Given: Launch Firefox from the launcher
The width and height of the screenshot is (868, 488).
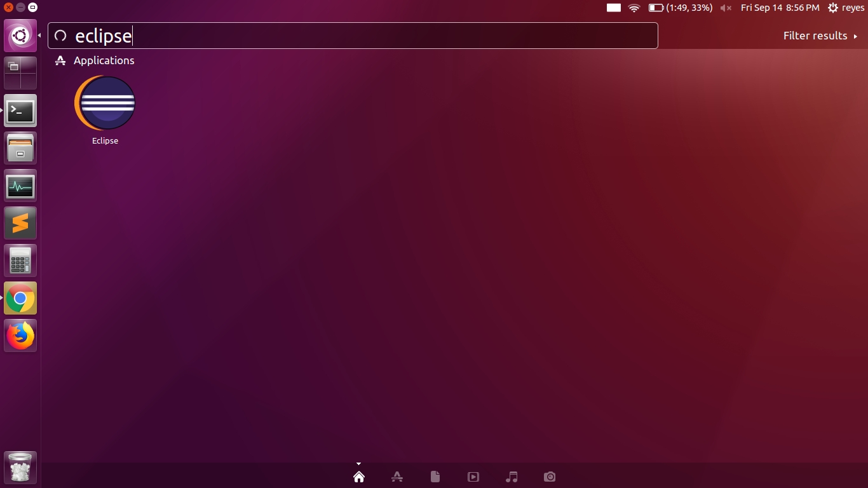Looking at the screenshot, I should 20,336.
